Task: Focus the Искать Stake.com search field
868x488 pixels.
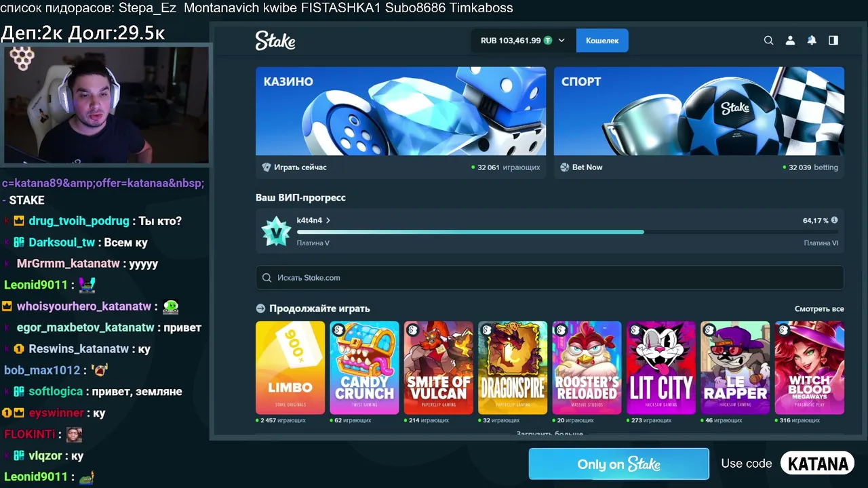Action: point(550,278)
